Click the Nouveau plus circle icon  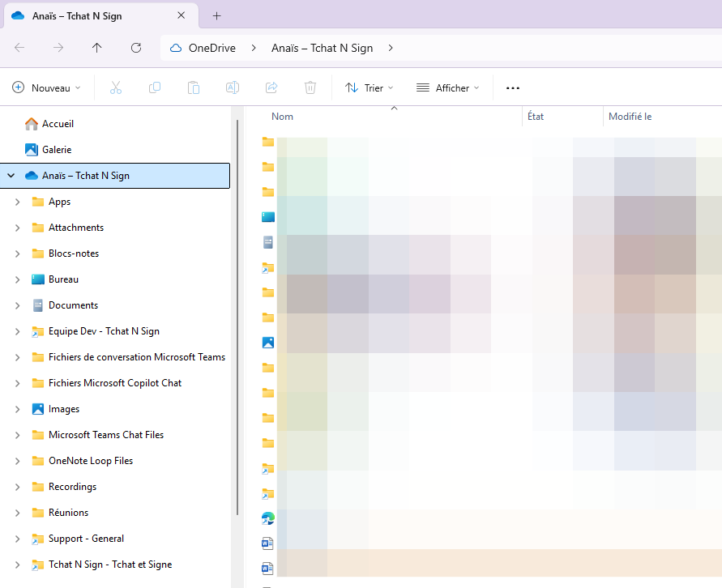(18, 87)
